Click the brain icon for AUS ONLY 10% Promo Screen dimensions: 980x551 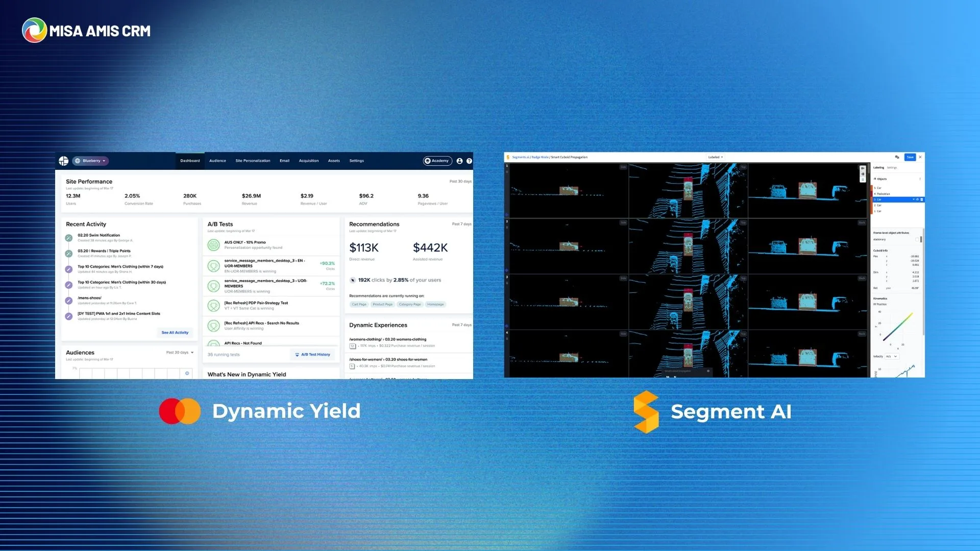213,245
